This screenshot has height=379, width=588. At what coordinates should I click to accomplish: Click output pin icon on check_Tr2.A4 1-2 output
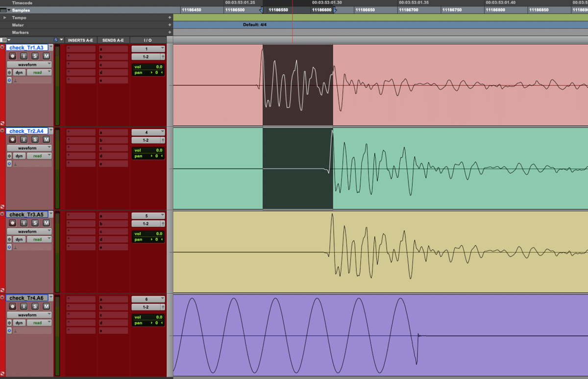coord(163,140)
